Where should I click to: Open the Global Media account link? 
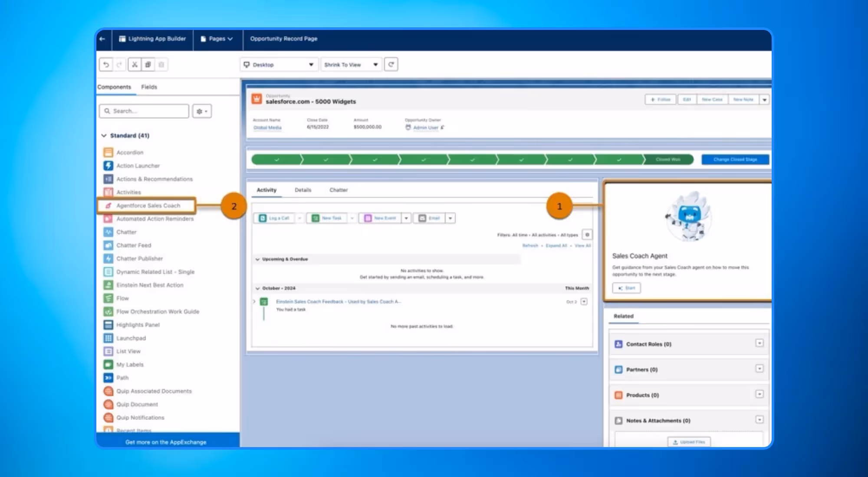coord(267,128)
